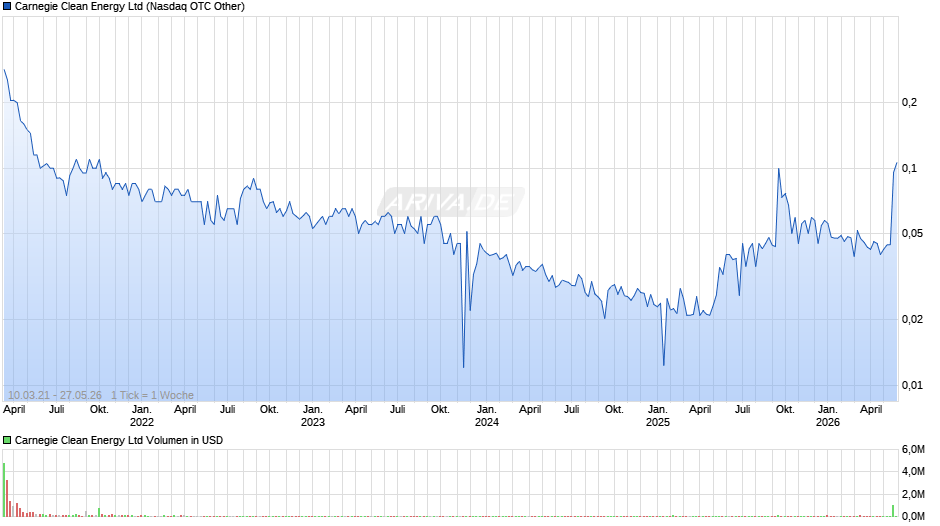The width and height of the screenshot is (940, 526).
Task: Click the tall green volume bar at chart start
Action: 4,489
